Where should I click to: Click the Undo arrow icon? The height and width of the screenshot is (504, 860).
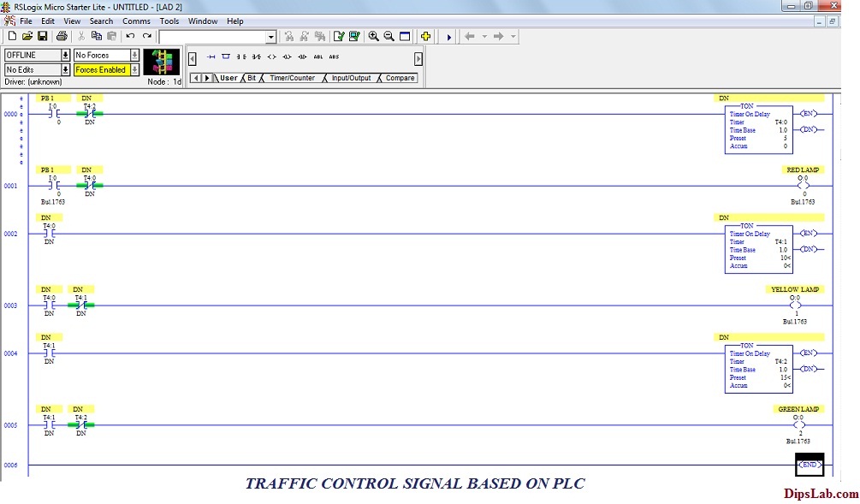tap(130, 37)
